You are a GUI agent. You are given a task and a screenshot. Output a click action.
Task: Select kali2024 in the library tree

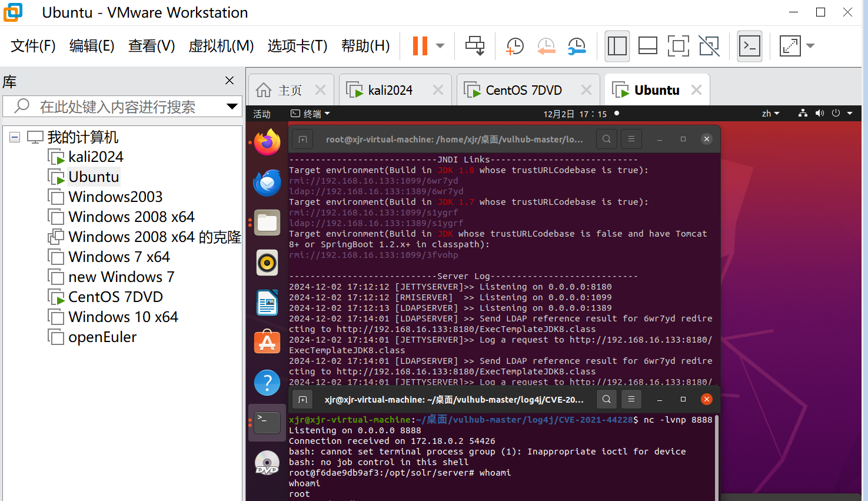[x=96, y=157]
